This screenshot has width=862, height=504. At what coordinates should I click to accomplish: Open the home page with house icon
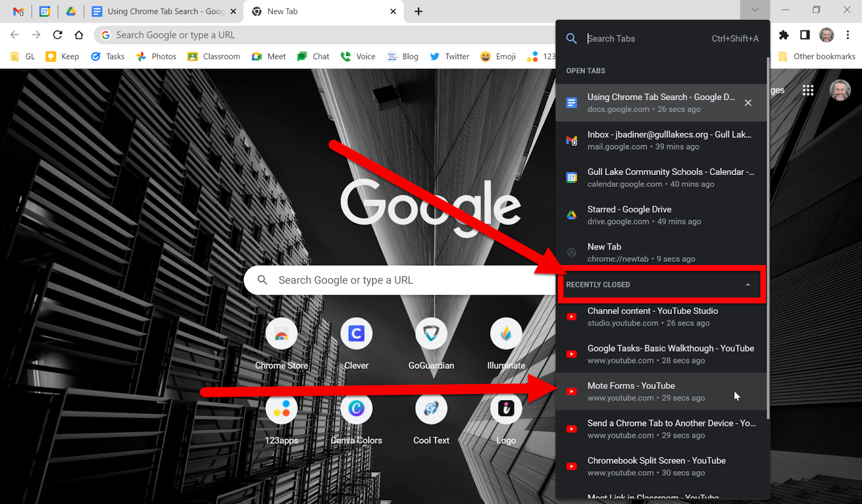(x=79, y=35)
